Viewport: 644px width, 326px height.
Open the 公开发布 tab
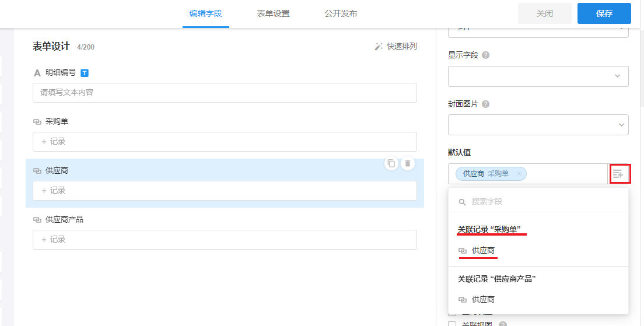point(341,13)
